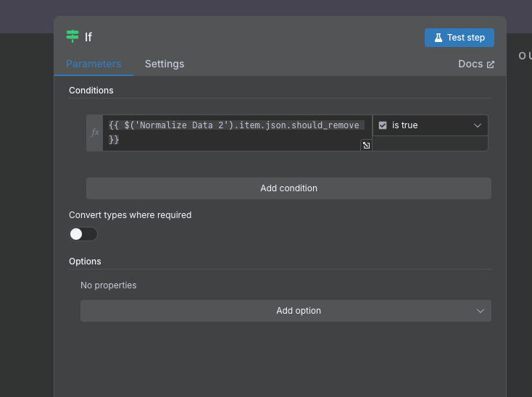Image resolution: width=532 pixels, height=397 pixels.
Task: Toggle Convert types where required switch
Action: click(x=83, y=234)
